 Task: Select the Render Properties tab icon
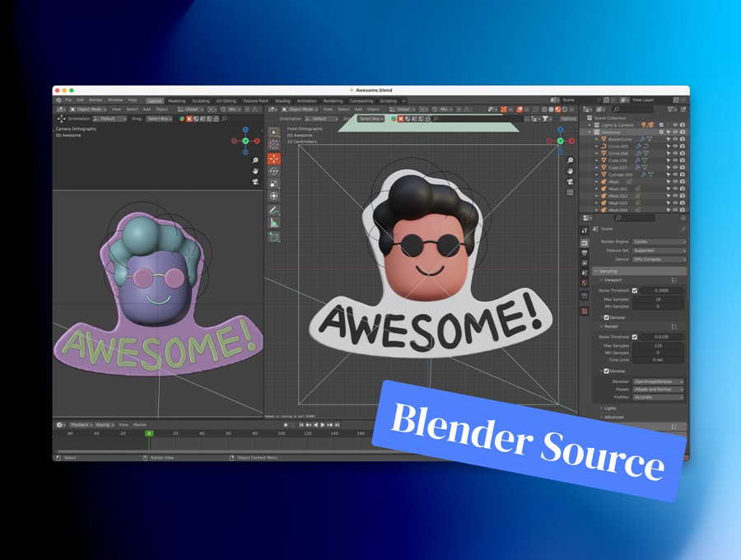585,243
